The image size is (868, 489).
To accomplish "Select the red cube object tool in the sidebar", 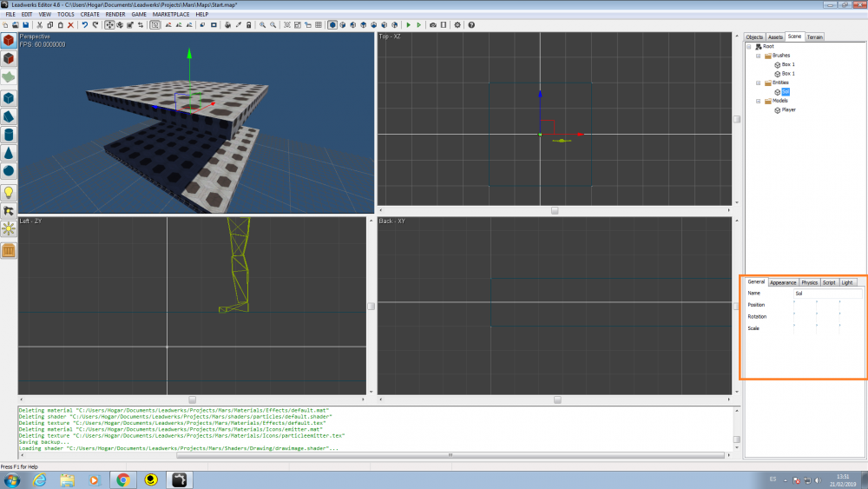I will 9,40.
